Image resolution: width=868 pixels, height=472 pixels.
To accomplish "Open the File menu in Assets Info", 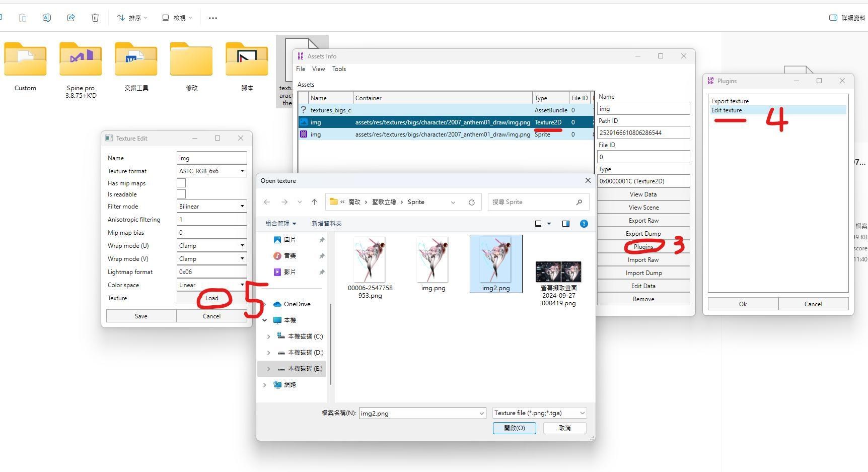I will [301, 69].
